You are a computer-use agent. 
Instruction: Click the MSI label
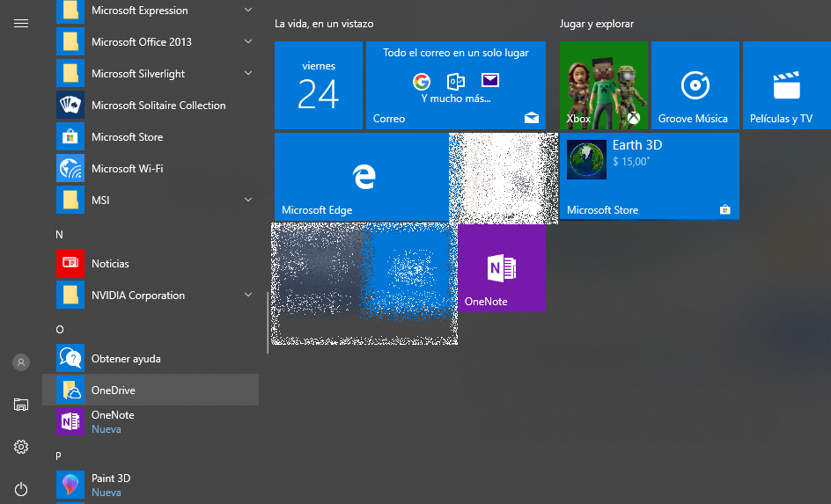pos(100,201)
